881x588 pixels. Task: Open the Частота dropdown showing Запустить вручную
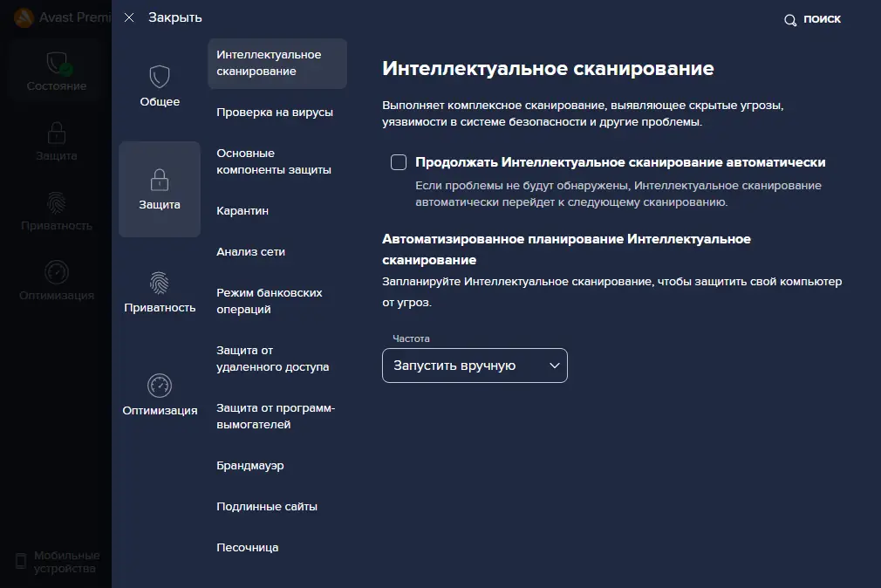[474, 365]
